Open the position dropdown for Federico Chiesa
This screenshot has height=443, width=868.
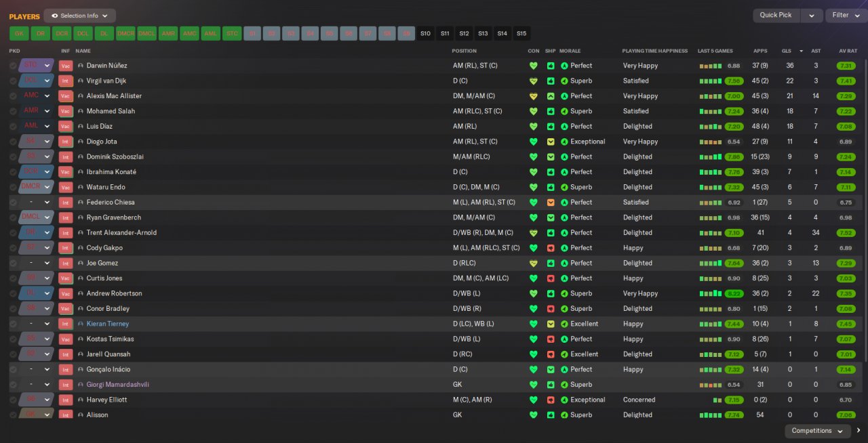47,203
